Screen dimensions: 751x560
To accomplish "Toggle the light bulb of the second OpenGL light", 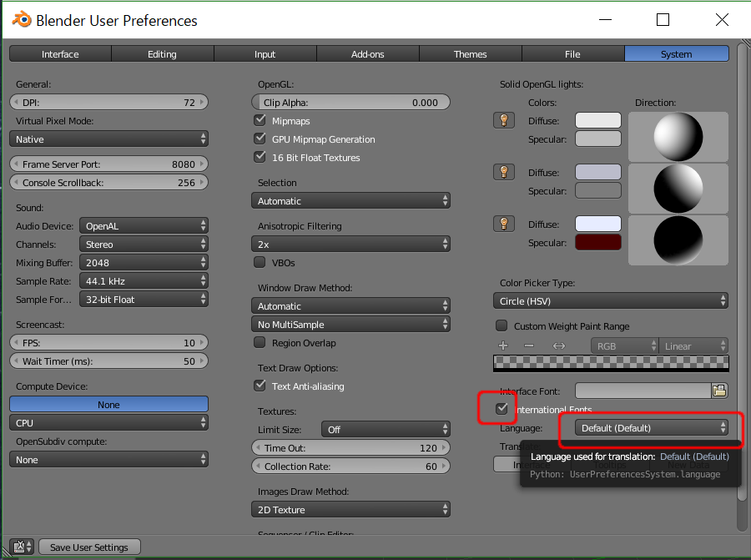I will tap(504, 172).
